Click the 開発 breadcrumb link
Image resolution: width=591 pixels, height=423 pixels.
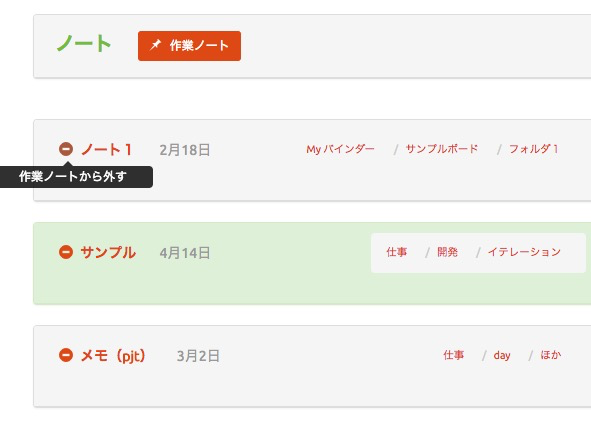(x=447, y=252)
